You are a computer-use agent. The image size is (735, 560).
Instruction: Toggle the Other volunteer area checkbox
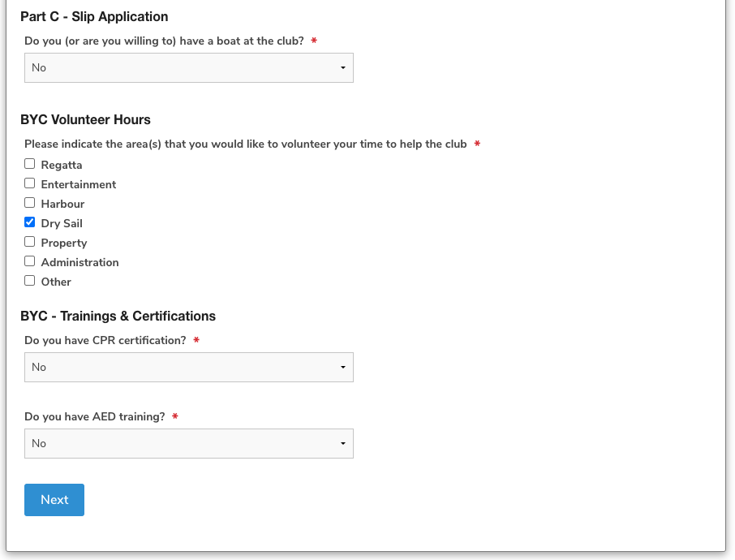click(30, 281)
